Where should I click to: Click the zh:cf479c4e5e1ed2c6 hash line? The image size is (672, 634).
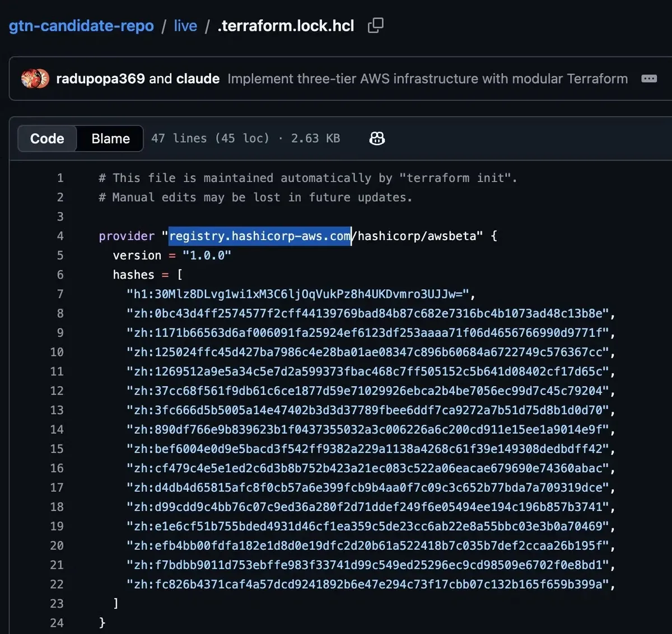click(x=371, y=468)
